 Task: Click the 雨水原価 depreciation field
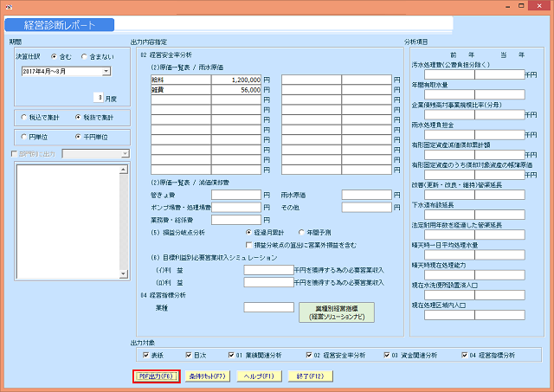[x=367, y=195]
